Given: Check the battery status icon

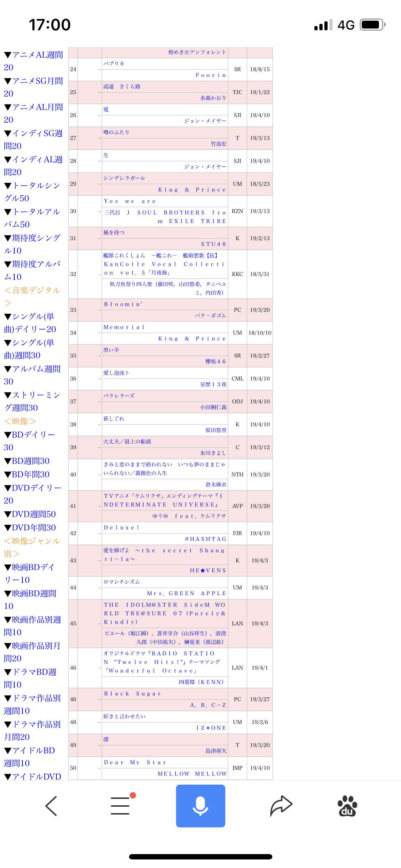Looking at the screenshot, I should point(373,25).
